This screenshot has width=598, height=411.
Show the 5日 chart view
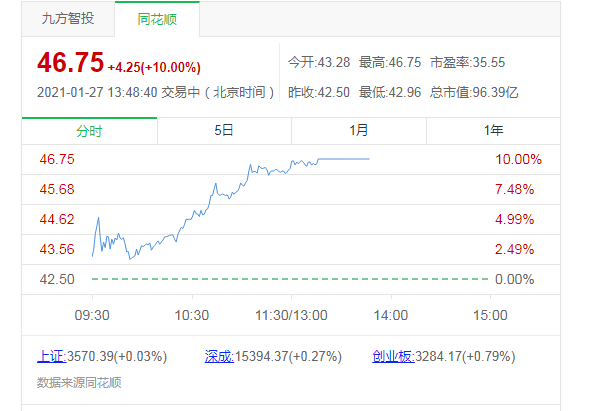click(224, 131)
